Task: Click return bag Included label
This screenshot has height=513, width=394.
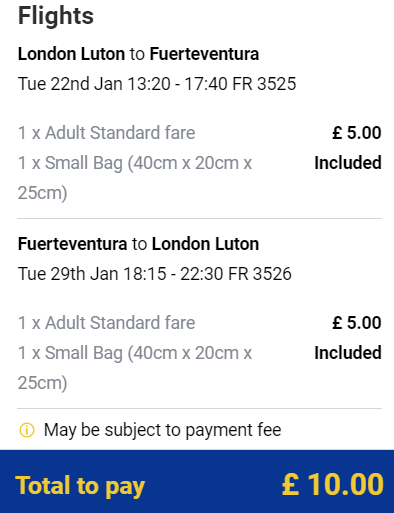Action: click(348, 353)
